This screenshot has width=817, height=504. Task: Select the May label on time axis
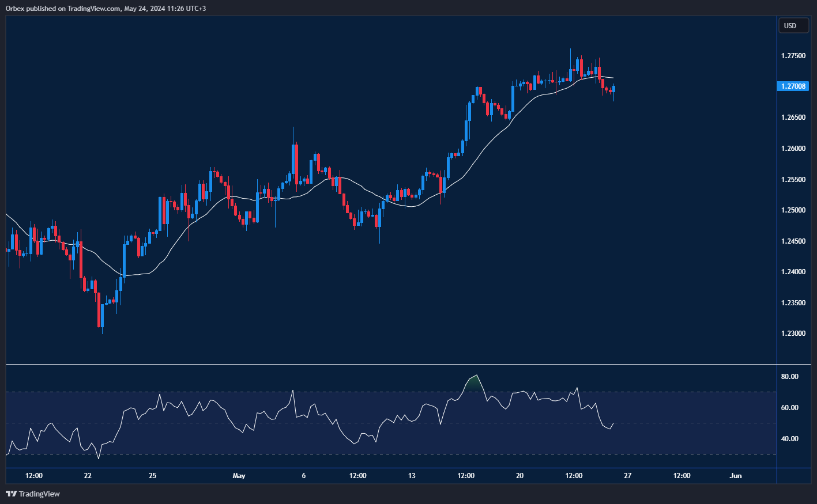point(239,476)
